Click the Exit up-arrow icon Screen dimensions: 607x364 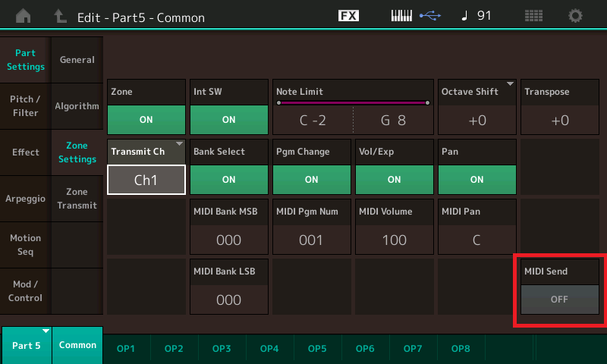point(60,16)
